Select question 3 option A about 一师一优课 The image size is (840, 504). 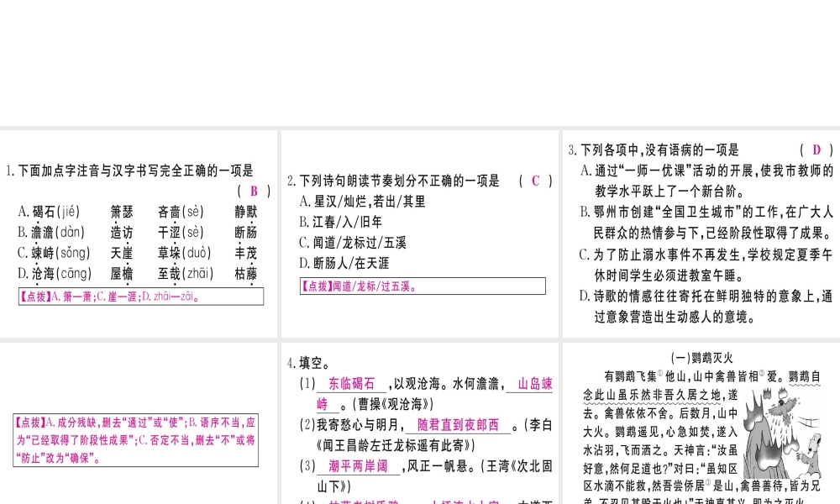point(706,181)
